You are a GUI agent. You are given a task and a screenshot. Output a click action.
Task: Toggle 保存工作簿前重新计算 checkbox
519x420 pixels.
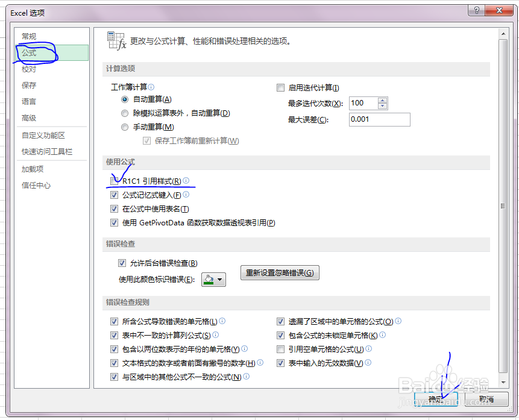pos(146,141)
